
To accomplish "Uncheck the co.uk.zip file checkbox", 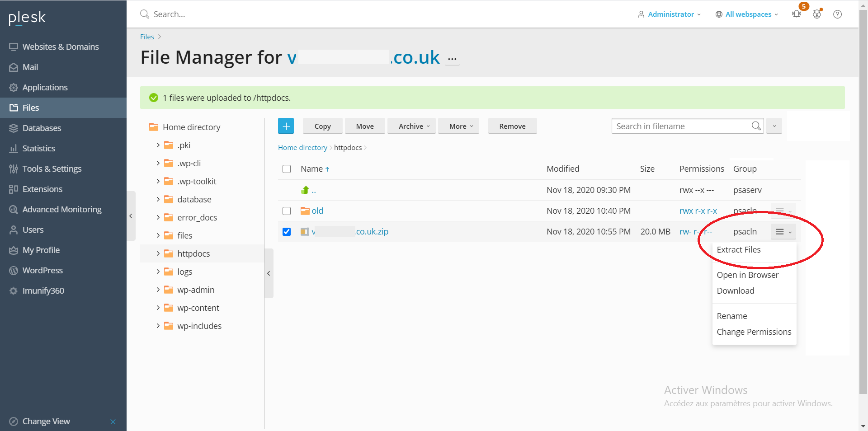I will 287,232.
